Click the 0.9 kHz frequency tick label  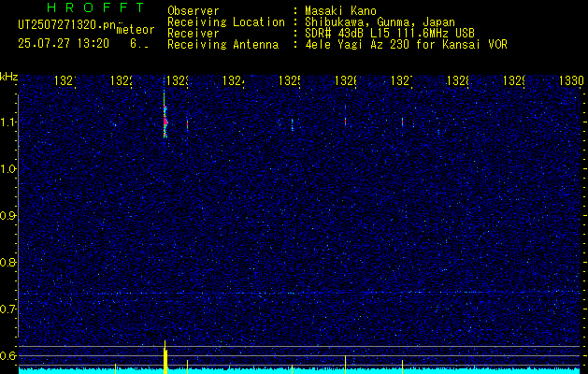tap(7, 216)
